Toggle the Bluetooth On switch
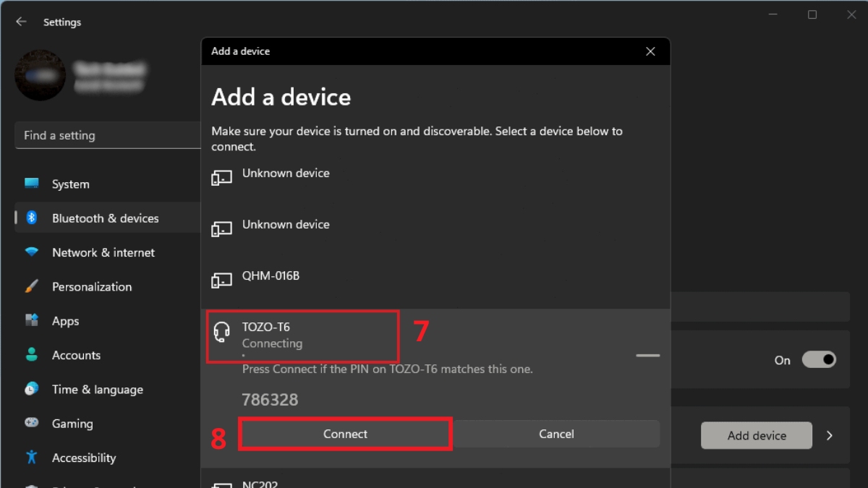The width and height of the screenshot is (868, 488). point(819,359)
